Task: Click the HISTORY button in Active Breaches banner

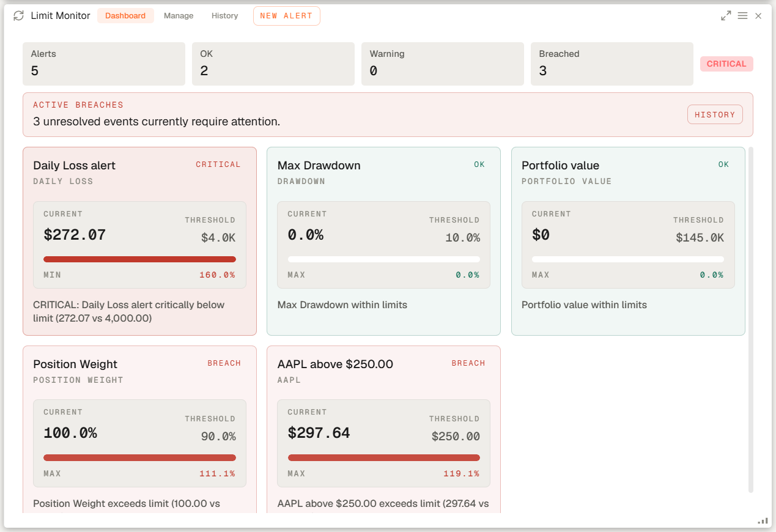Action: pyautogui.click(x=715, y=114)
